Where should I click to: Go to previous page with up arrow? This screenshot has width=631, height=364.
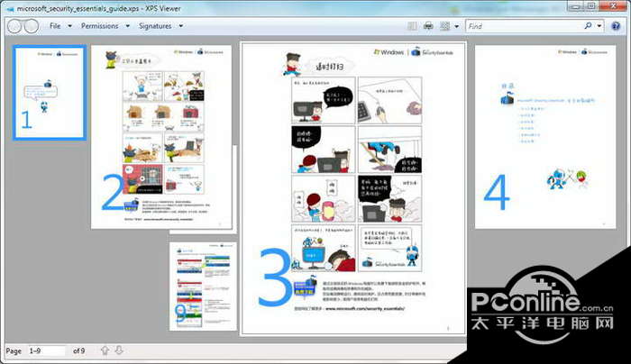105,350
